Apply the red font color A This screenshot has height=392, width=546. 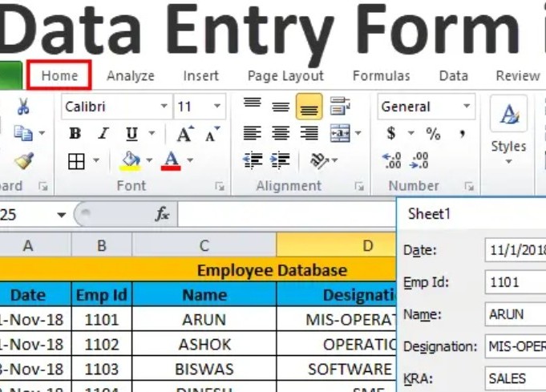(171, 161)
